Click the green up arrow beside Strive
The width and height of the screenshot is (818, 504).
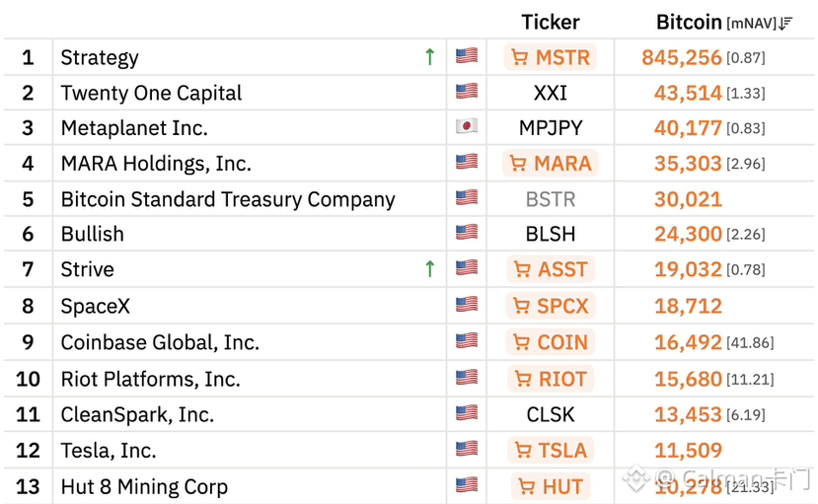430,269
